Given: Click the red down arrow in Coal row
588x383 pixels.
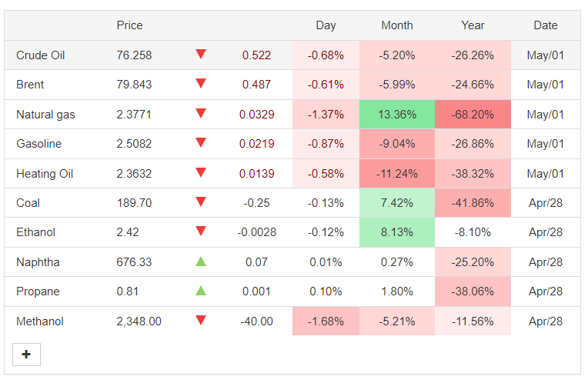Looking at the screenshot, I should coord(201,201).
